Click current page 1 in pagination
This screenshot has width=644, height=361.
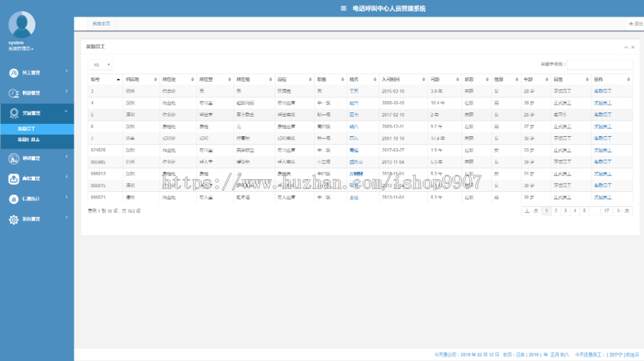pyautogui.click(x=546, y=211)
